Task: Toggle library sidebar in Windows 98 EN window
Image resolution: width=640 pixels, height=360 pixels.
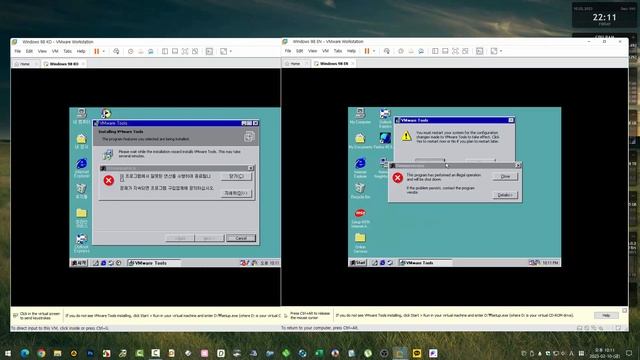Action: click(435, 51)
